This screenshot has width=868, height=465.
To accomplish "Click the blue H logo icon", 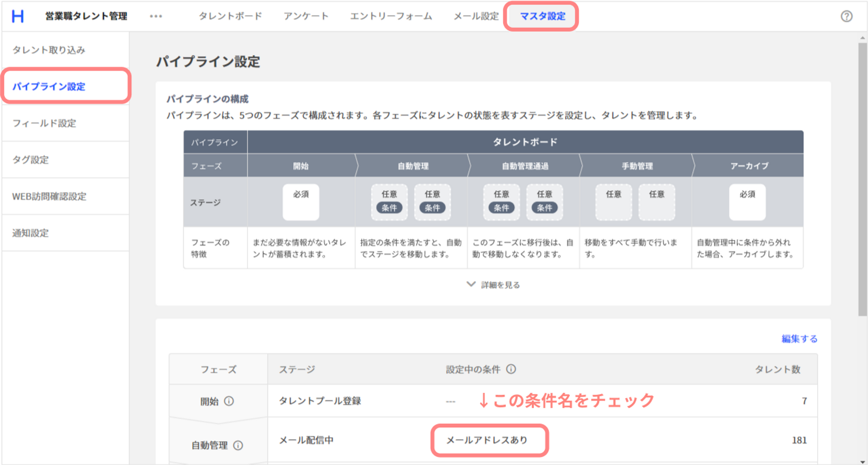I will tap(18, 16).
